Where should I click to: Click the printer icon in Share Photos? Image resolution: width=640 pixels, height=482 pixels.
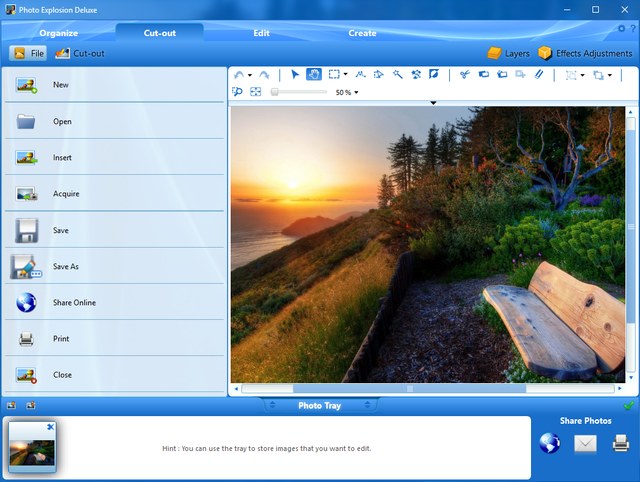click(x=620, y=444)
